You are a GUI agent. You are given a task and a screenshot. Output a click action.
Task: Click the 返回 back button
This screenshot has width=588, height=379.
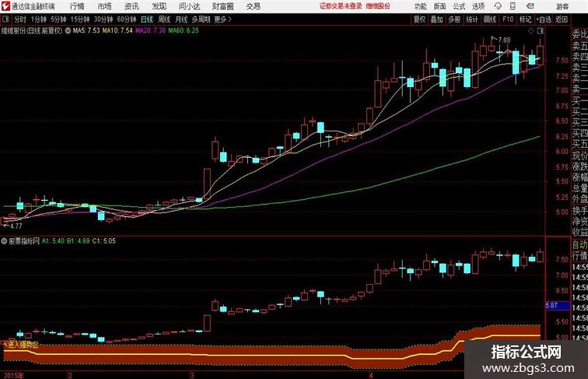click(561, 19)
